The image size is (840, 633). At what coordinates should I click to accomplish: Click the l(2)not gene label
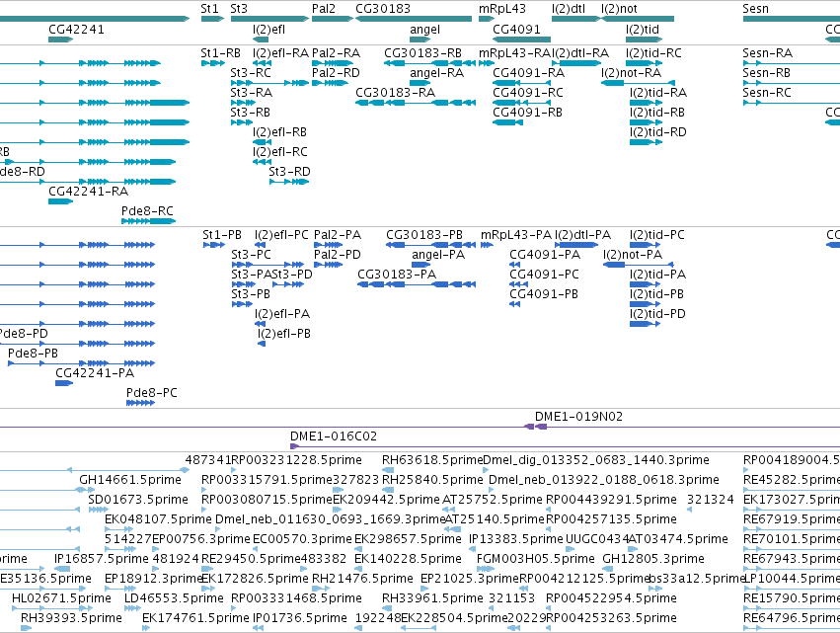pos(619,9)
